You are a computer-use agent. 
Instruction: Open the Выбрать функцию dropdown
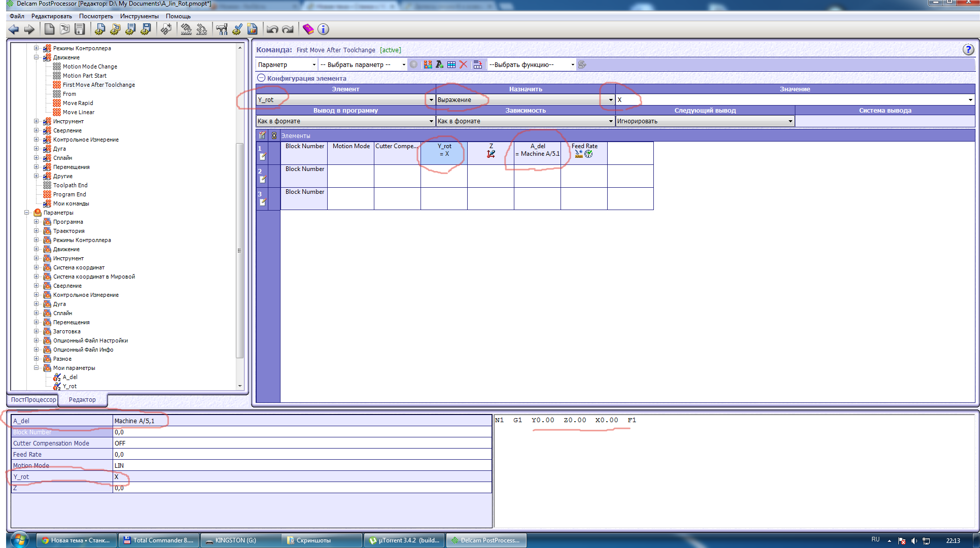coord(531,64)
